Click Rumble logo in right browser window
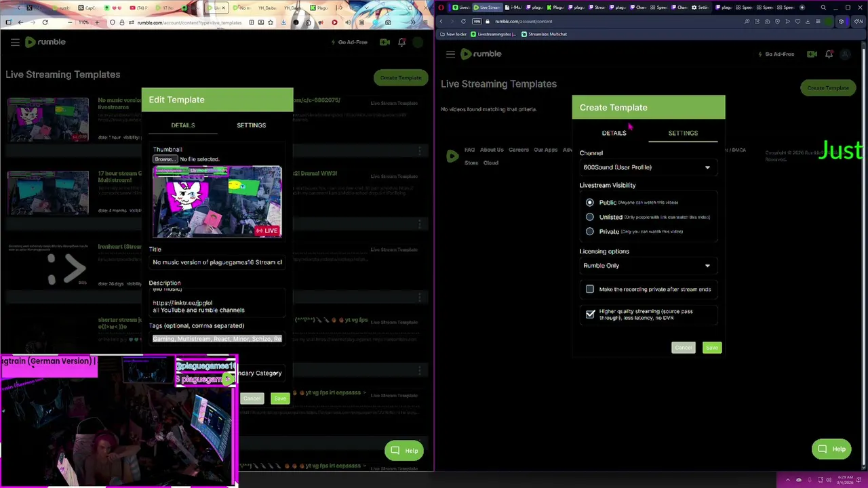 point(481,54)
